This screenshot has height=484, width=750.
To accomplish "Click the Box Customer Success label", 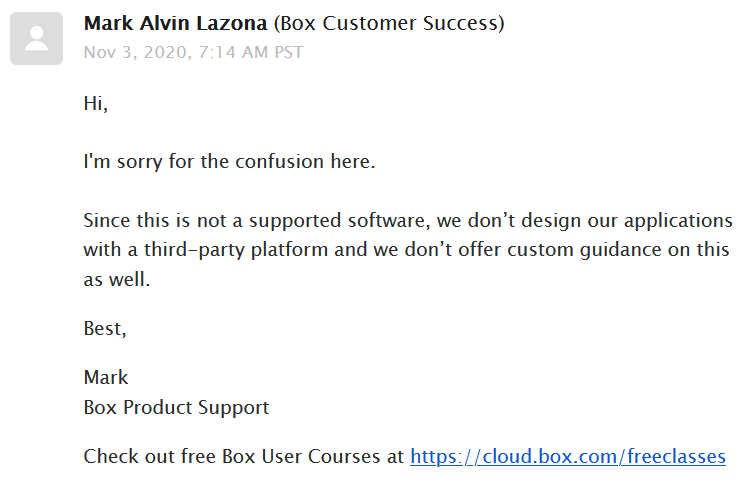I will [x=389, y=23].
